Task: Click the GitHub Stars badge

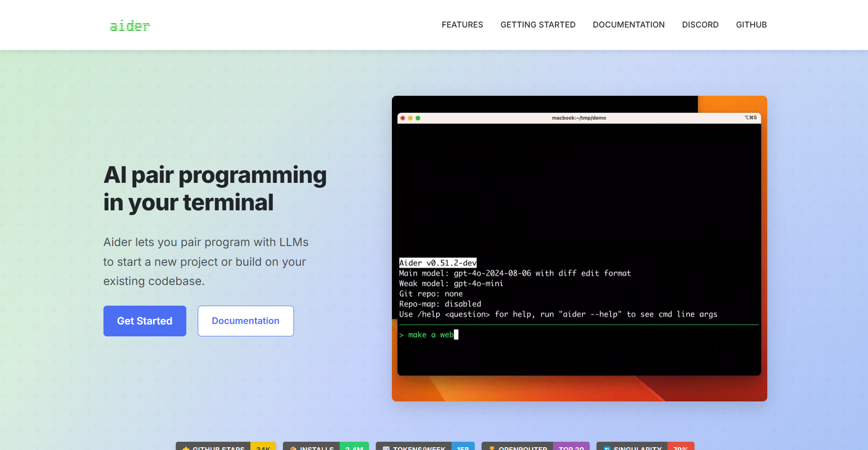Action: click(x=226, y=446)
